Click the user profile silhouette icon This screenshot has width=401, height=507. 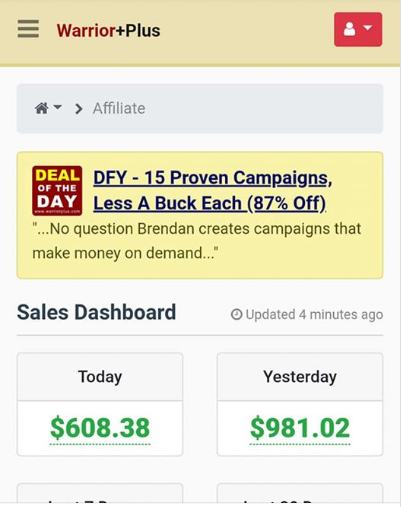click(x=349, y=29)
